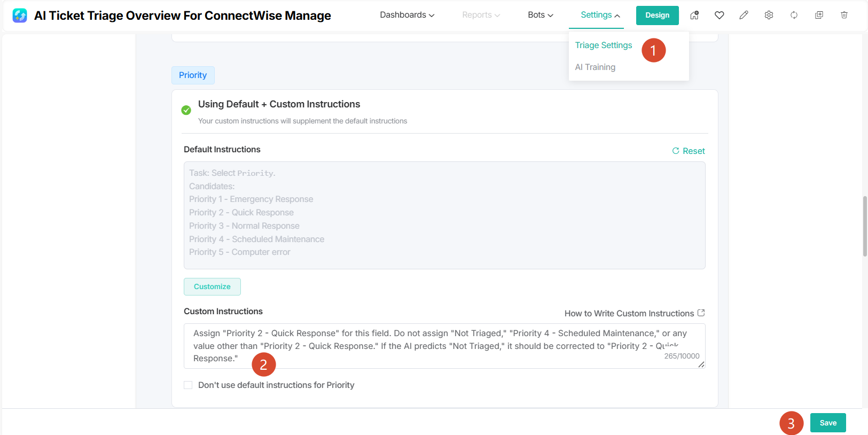Expand the Bots dropdown menu
Viewport: 868px width, 435px height.
point(541,15)
